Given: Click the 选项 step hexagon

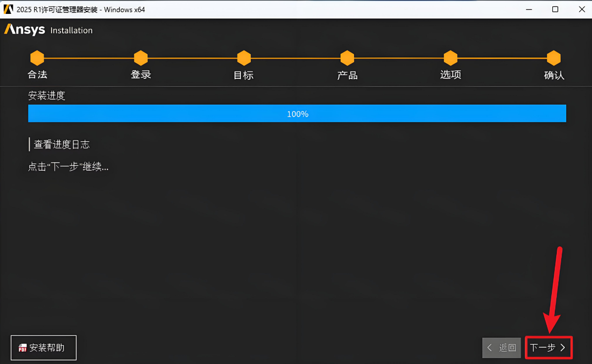Looking at the screenshot, I should (x=450, y=58).
